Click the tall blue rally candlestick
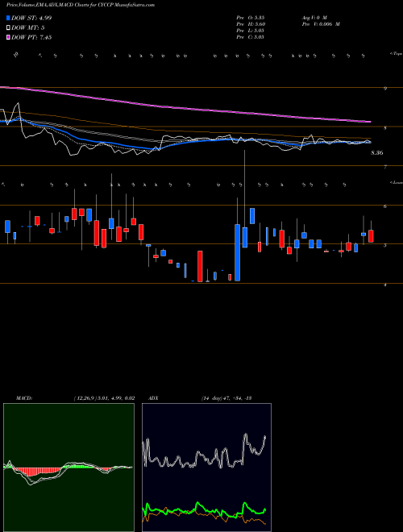 [238, 252]
